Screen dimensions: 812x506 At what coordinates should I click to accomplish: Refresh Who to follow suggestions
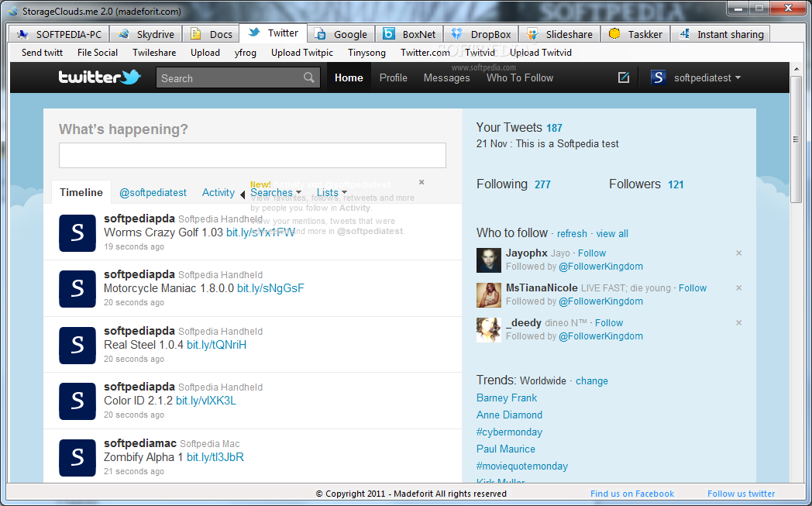(572, 233)
